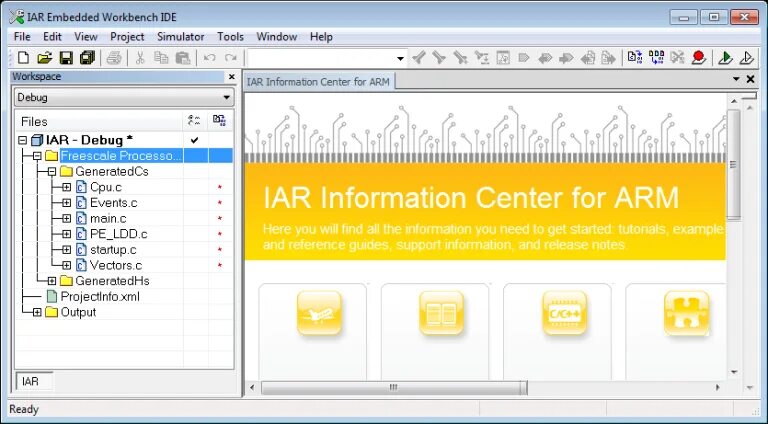Select the main.c file in the tree
768x424 pixels.
108,218
